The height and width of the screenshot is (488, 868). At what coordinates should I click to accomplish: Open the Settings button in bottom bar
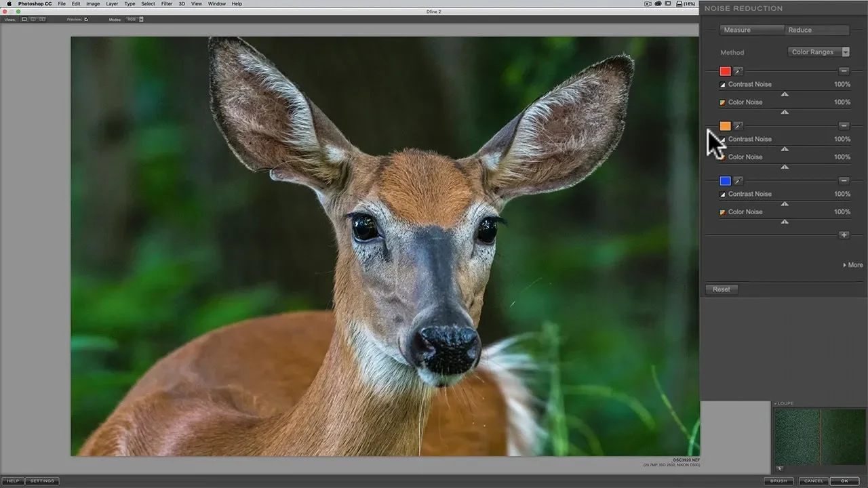pyautogui.click(x=42, y=481)
